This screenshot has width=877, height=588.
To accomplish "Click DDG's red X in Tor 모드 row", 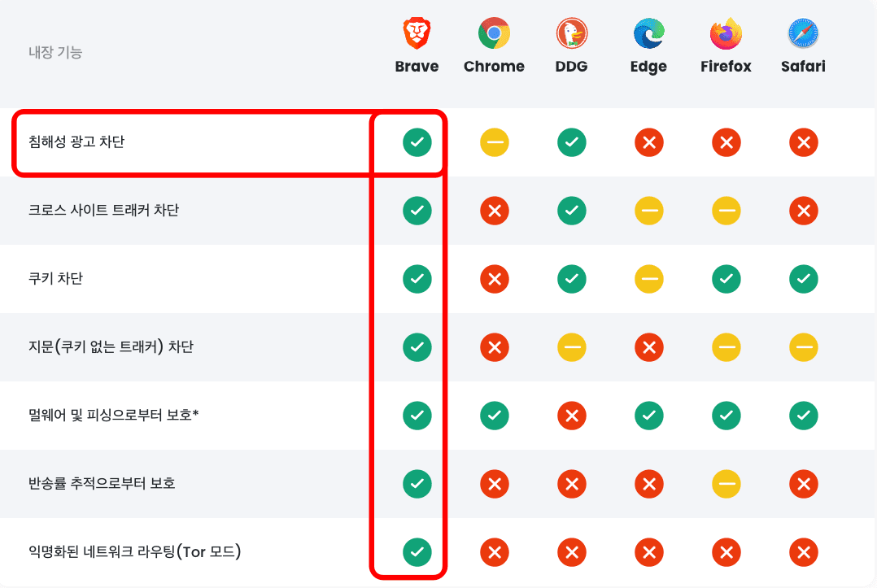I will click(572, 552).
